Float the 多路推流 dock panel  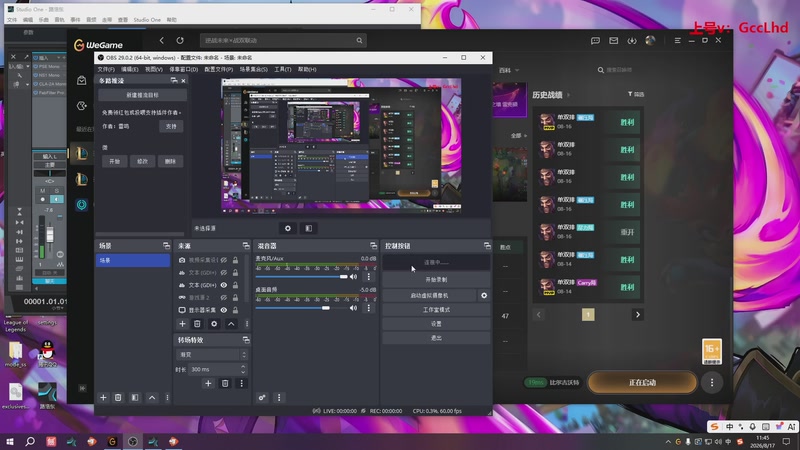[174, 81]
